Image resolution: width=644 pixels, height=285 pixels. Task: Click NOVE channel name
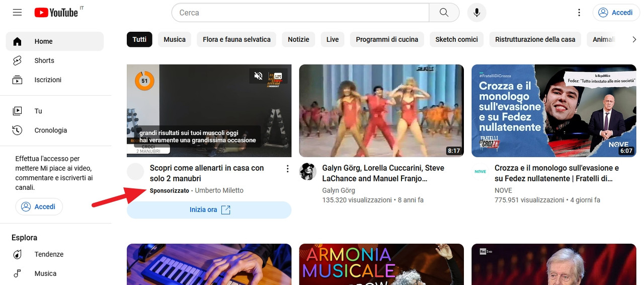point(503,190)
